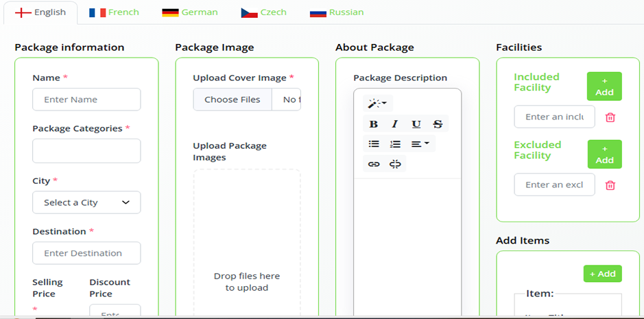Screen dimensions: 644x319
Task: Apply underline formatting in editor
Action: coord(416,124)
